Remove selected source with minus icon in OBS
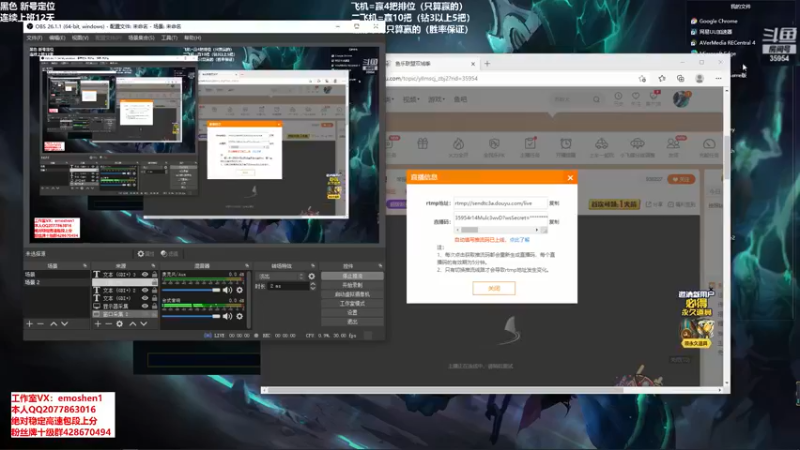 109,324
